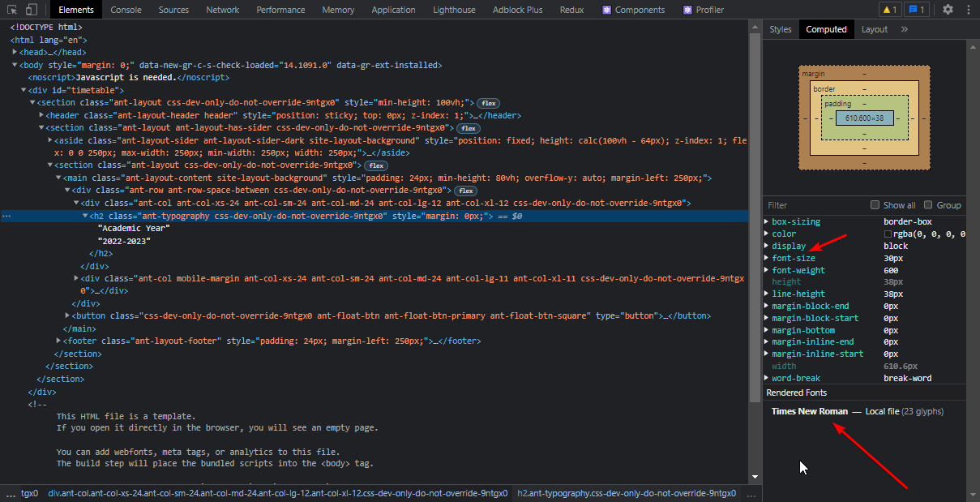Switch sidebar to Layout tab

[875, 29]
